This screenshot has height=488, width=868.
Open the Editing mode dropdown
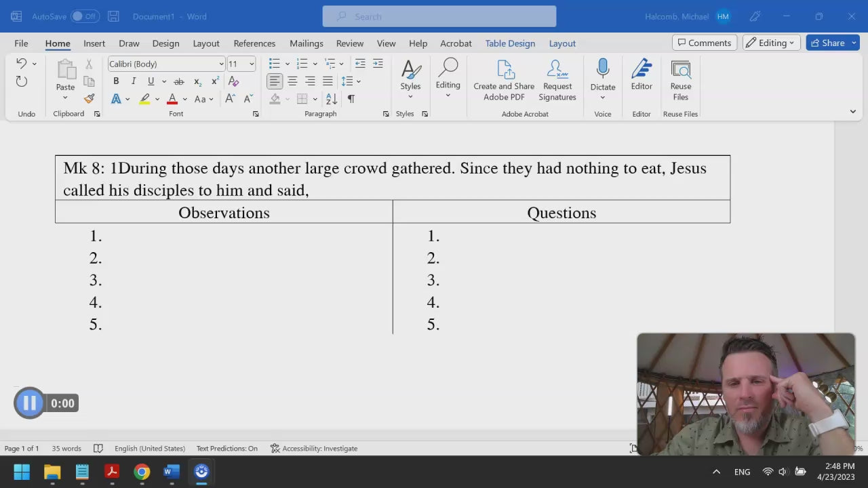771,43
